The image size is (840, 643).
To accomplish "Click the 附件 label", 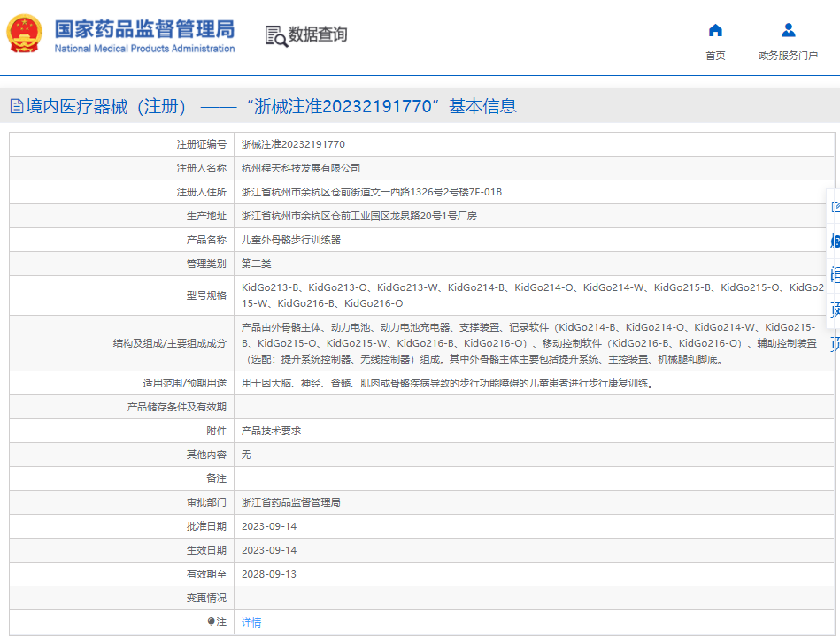I will coord(217,431).
